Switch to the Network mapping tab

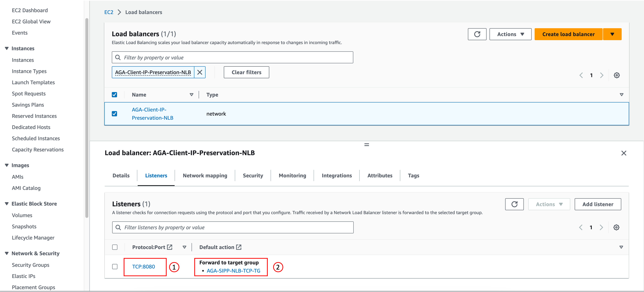[205, 176]
